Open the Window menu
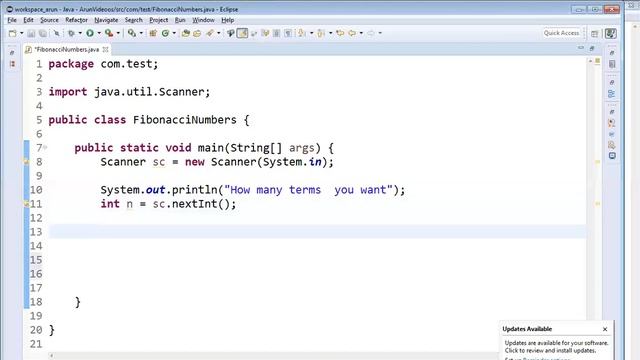 tap(203, 20)
